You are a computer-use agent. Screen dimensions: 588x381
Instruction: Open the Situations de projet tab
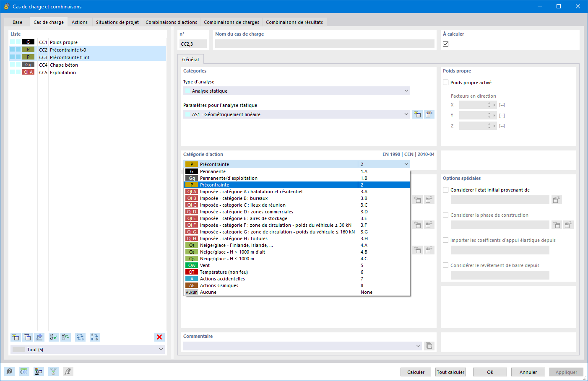pos(117,22)
